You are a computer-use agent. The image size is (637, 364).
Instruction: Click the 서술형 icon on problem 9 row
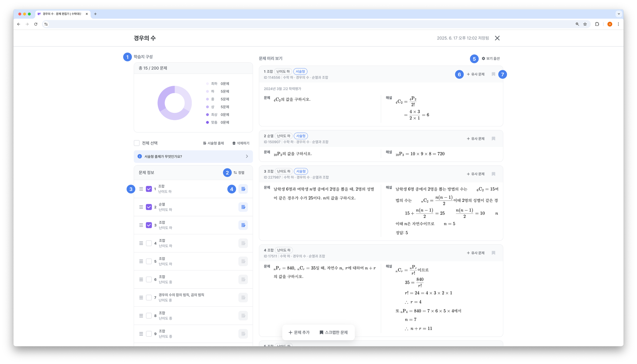click(243, 334)
